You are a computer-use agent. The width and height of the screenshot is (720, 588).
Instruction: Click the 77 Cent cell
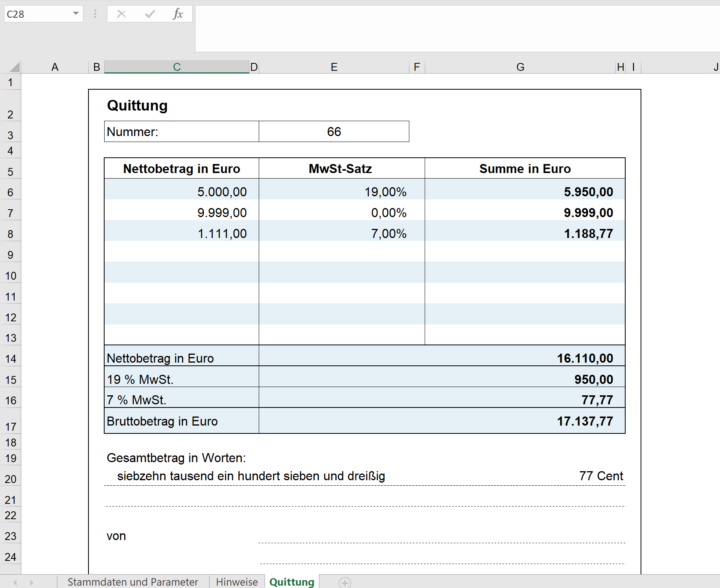coord(601,476)
